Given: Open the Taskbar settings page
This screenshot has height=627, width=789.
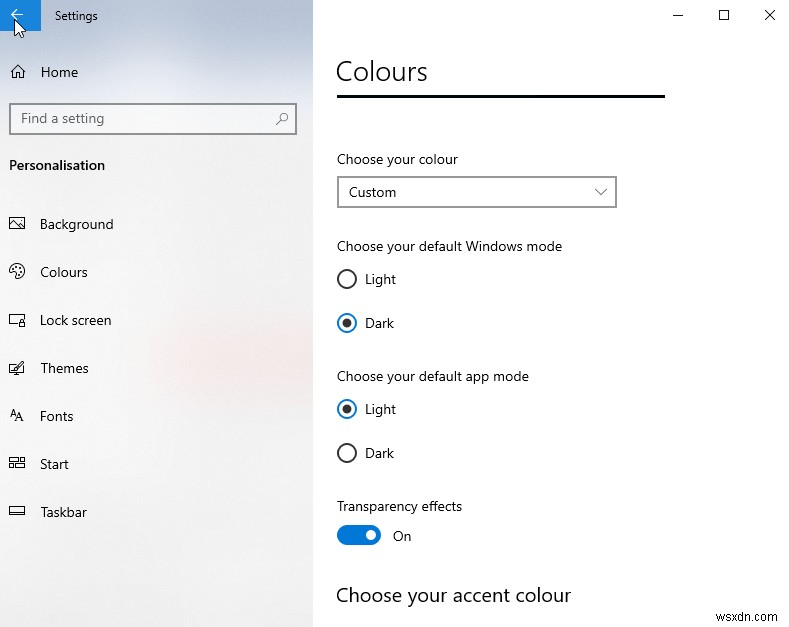Looking at the screenshot, I should point(63,512).
